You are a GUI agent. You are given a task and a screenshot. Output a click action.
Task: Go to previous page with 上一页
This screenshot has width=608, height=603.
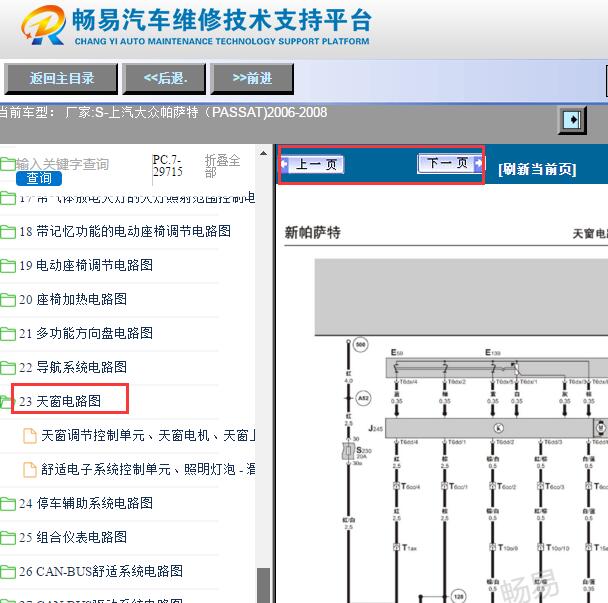pos(312,164)
